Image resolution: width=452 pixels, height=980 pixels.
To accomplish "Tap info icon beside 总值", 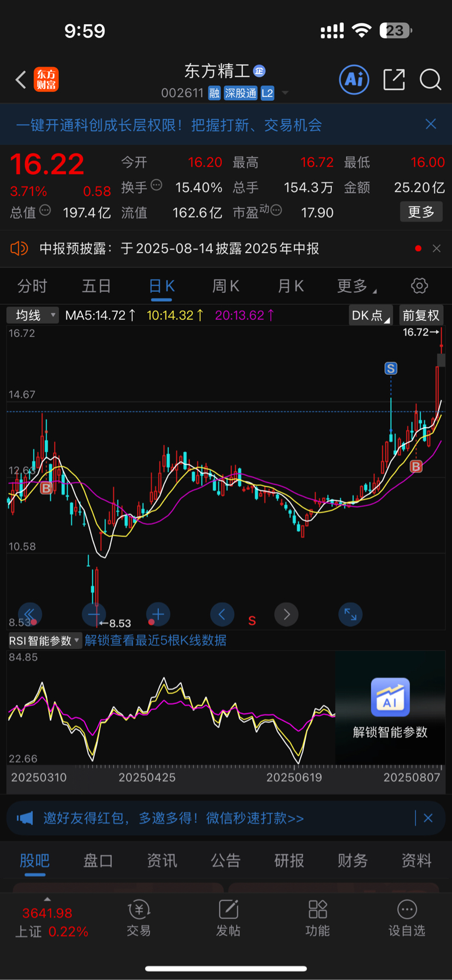I will tap(45, 210).
